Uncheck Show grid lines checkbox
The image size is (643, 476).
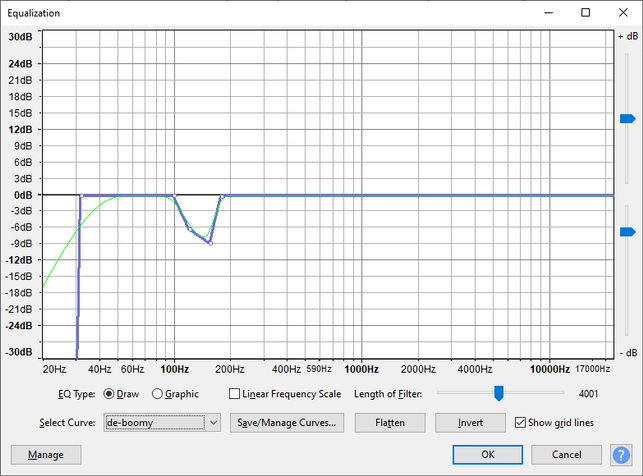tap(520, 422)
